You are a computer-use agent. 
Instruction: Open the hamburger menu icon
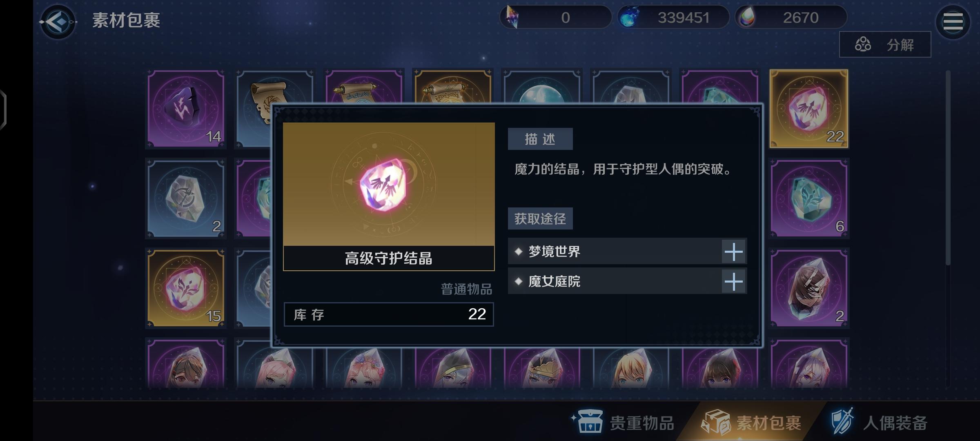tap(953, 21)
